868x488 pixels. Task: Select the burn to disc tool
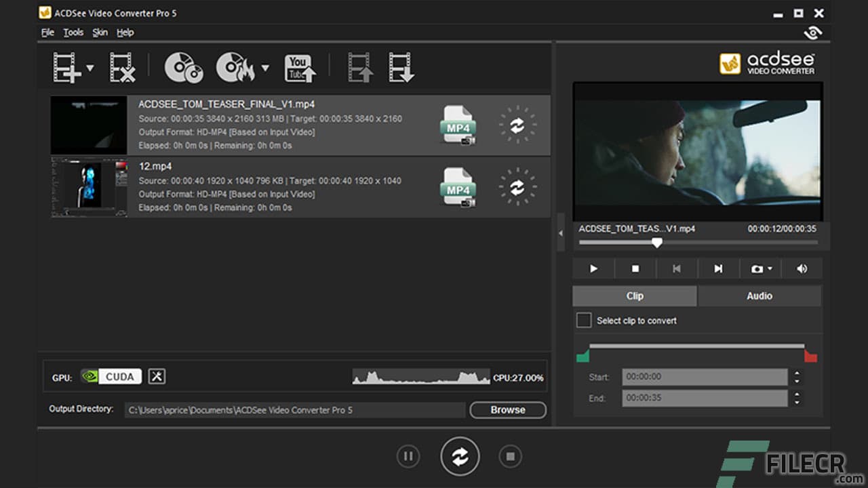[237, 67]
